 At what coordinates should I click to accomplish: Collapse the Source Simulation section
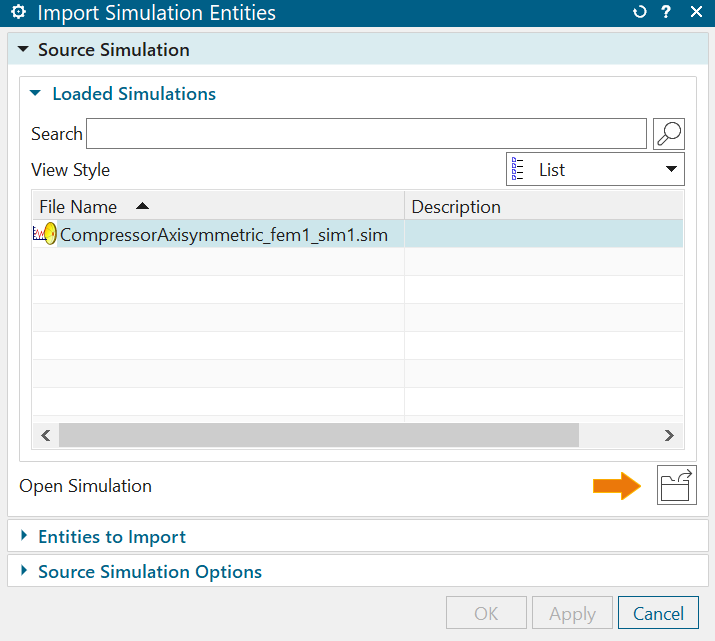tap(22, 50)
